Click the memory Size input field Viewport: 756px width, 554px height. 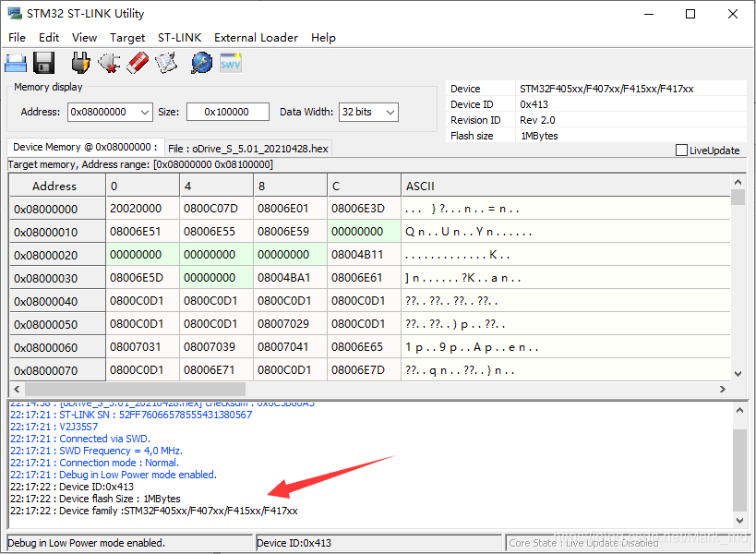[228, 113]
